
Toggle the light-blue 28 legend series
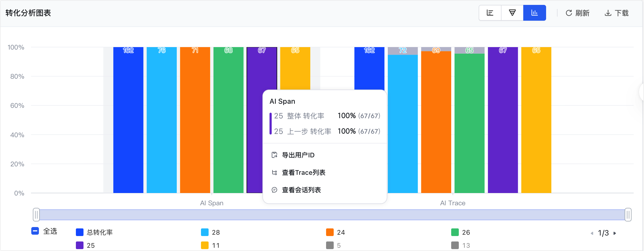coord(210,232)
